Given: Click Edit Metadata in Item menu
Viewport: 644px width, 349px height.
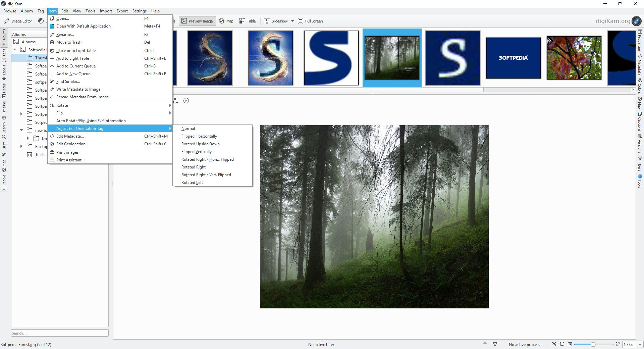Looking at the screenshot, I should tap(70, 136).
